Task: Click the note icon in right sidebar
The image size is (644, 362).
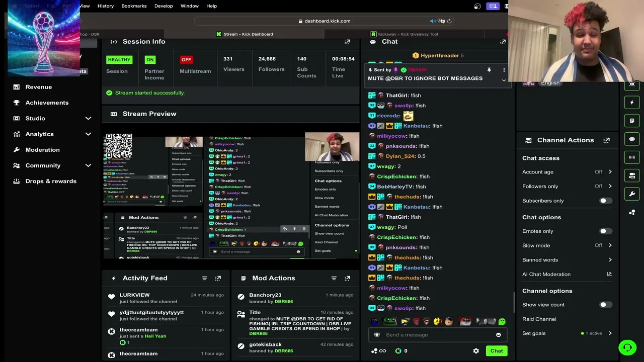Action: click(x=632, y=121)
